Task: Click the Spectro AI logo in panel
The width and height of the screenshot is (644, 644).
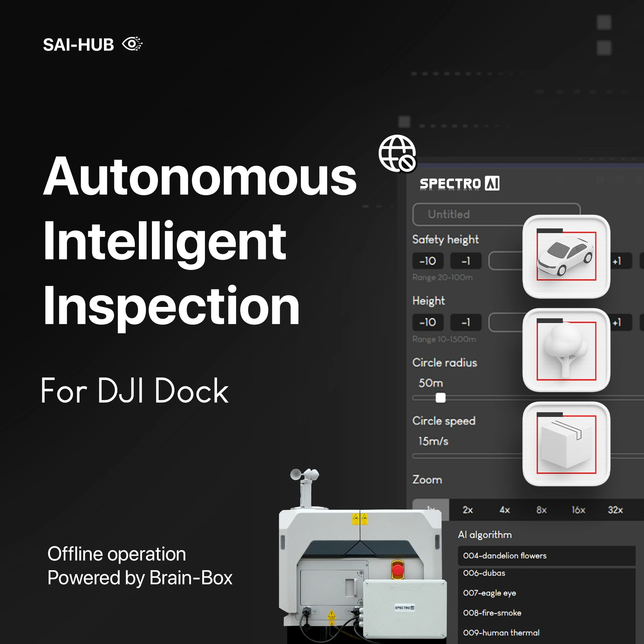Action: pos(460,183)
